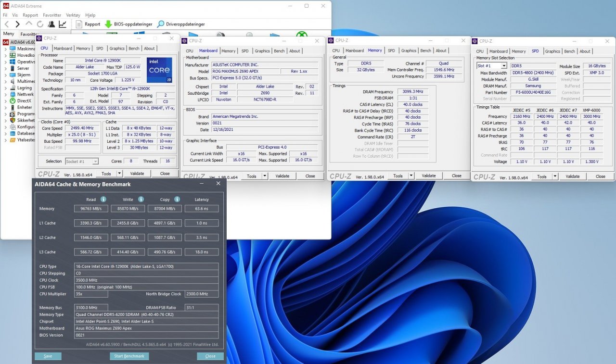Click the AIDA64 forward navigation arrow
Screen dimensions: 616x364
[17, 24]
